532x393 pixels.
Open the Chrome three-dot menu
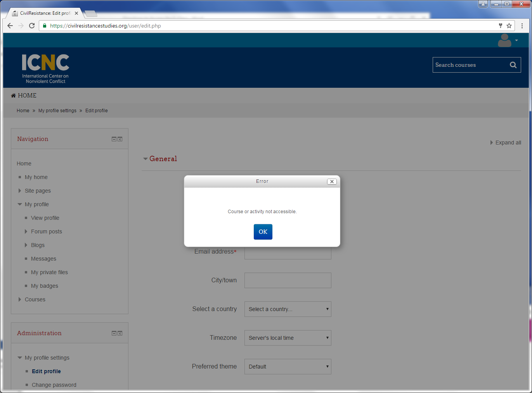(x=522, y=26)
